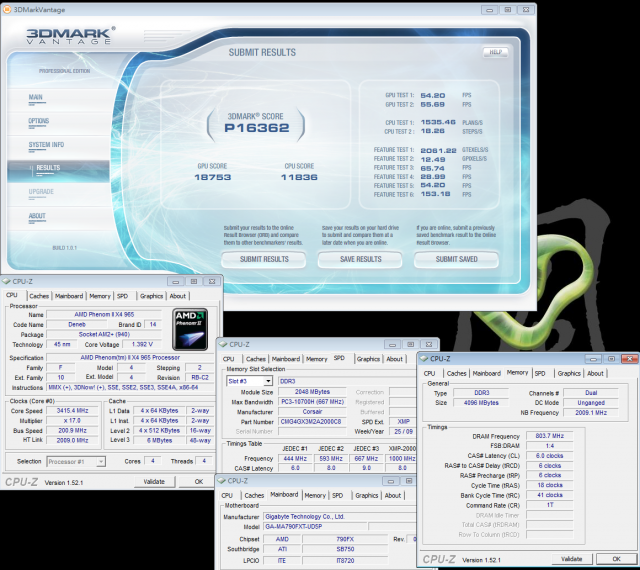This screenshot has width=640, height=570.
Task: Minimize the CPU-Z CPU tab window
Action: point(176,281)
